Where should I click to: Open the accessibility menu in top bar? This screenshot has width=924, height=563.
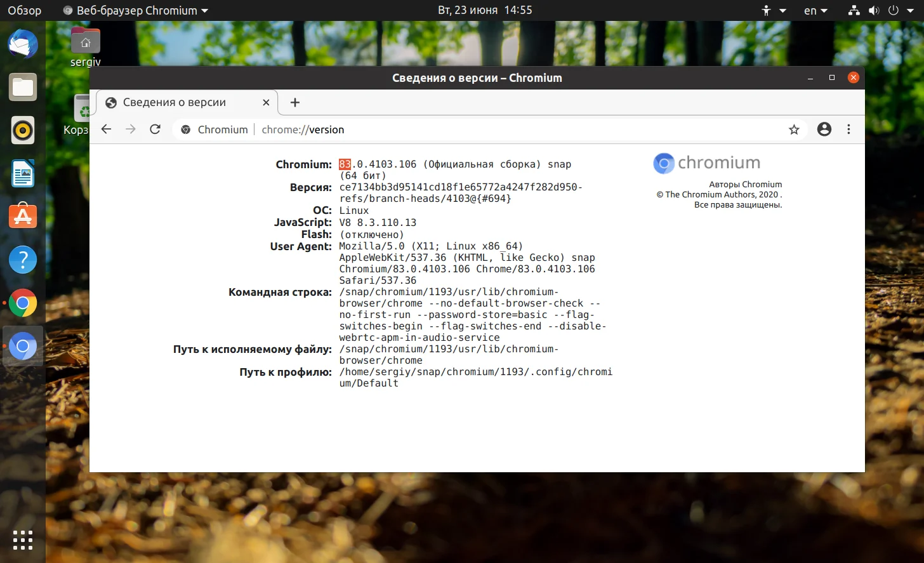[774, 10]
